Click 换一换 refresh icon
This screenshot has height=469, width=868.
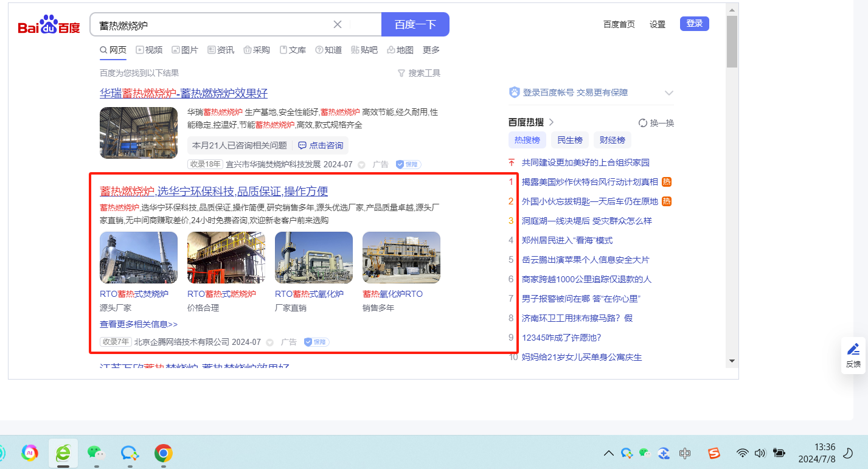pos(643,123)
